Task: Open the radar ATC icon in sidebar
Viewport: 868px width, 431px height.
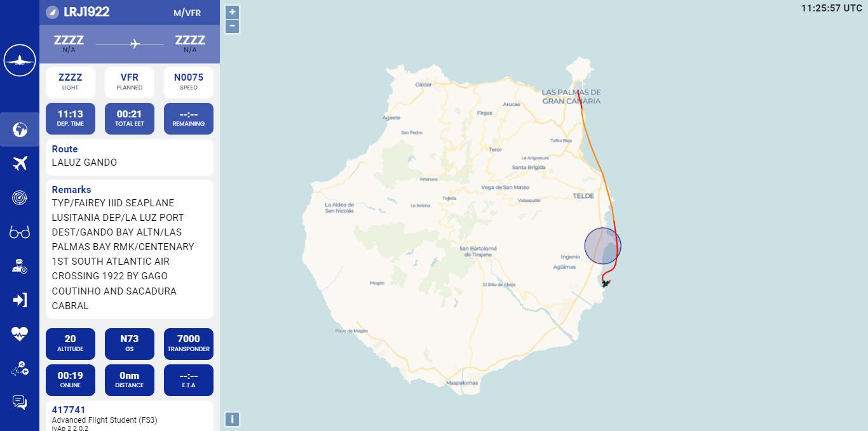Action: click(20, 197)
